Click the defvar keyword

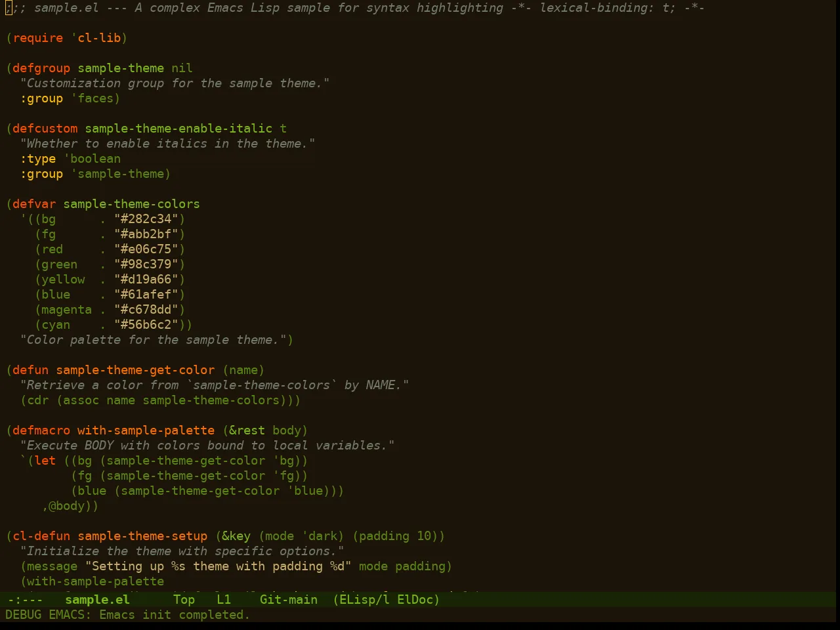pos(34,204)
